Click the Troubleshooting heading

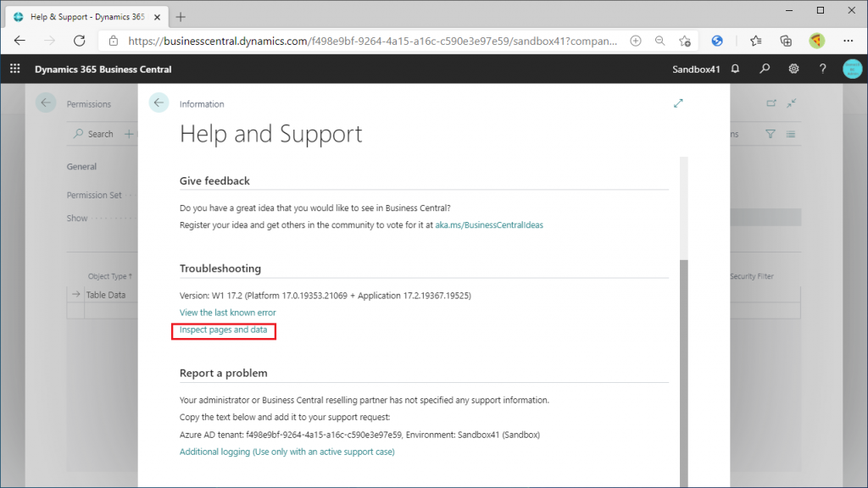(x=220, y=269)
